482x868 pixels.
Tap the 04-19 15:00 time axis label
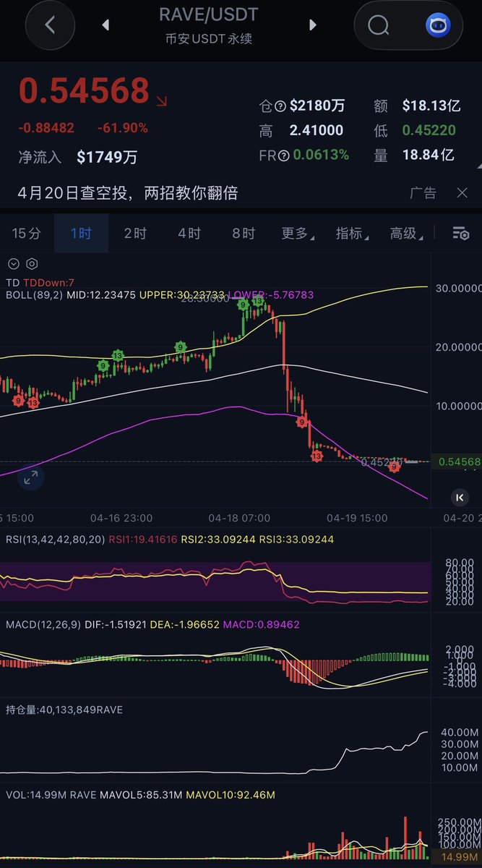click(357, 518)
